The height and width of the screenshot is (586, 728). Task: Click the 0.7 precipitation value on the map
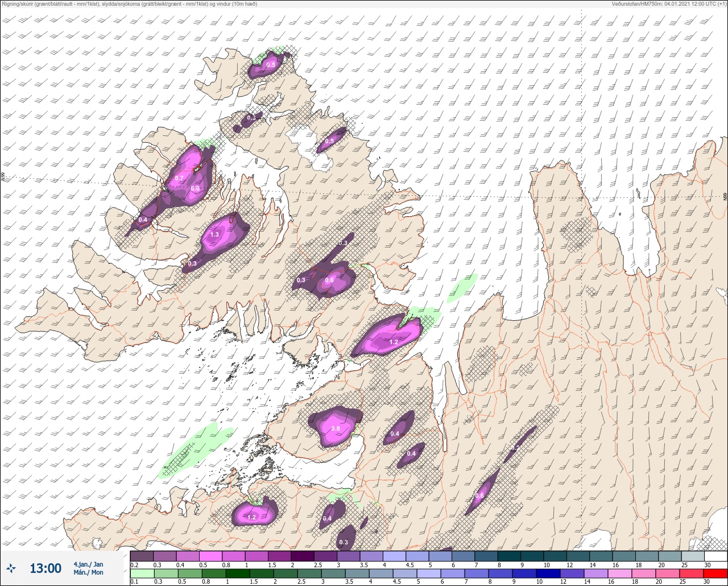pos(179,178)
